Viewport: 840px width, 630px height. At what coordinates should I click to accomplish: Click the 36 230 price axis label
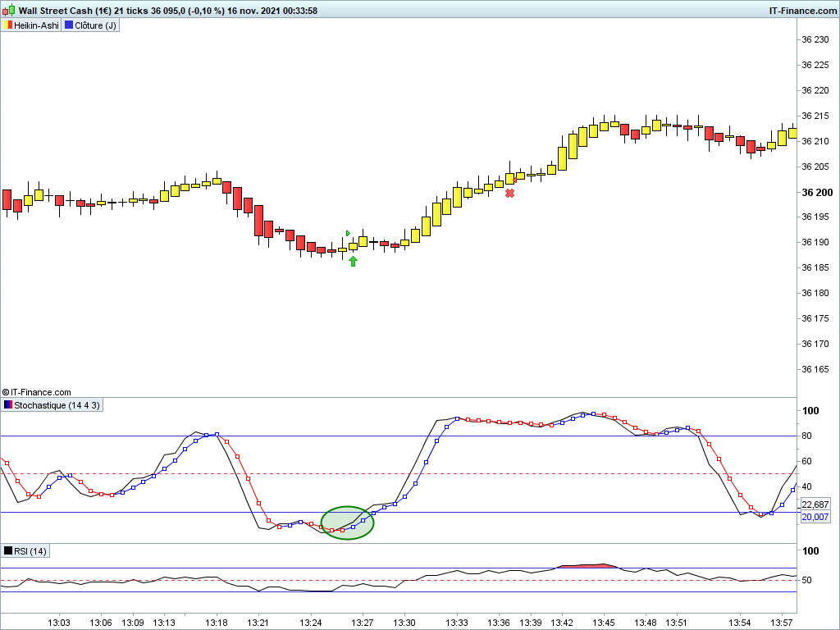click(x=815, y=39)
